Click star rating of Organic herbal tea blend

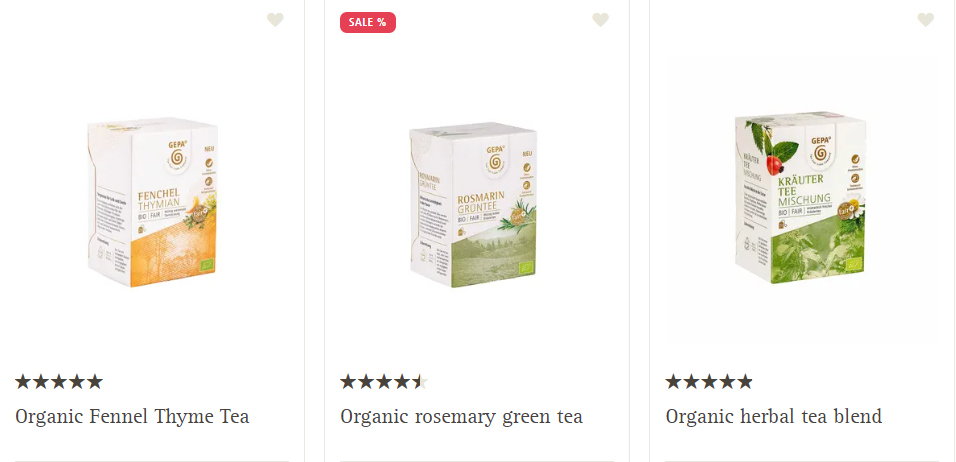709,382
